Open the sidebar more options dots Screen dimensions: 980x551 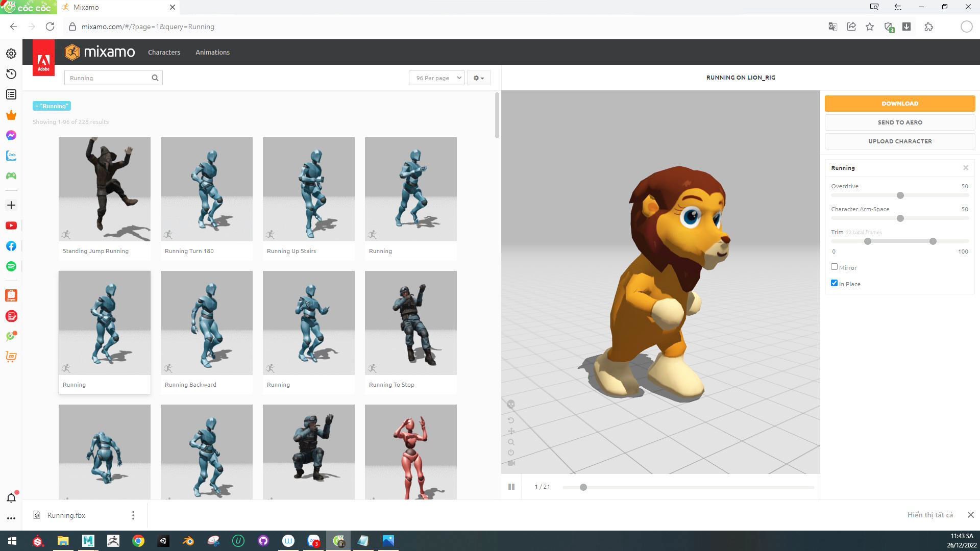point(11,518)
